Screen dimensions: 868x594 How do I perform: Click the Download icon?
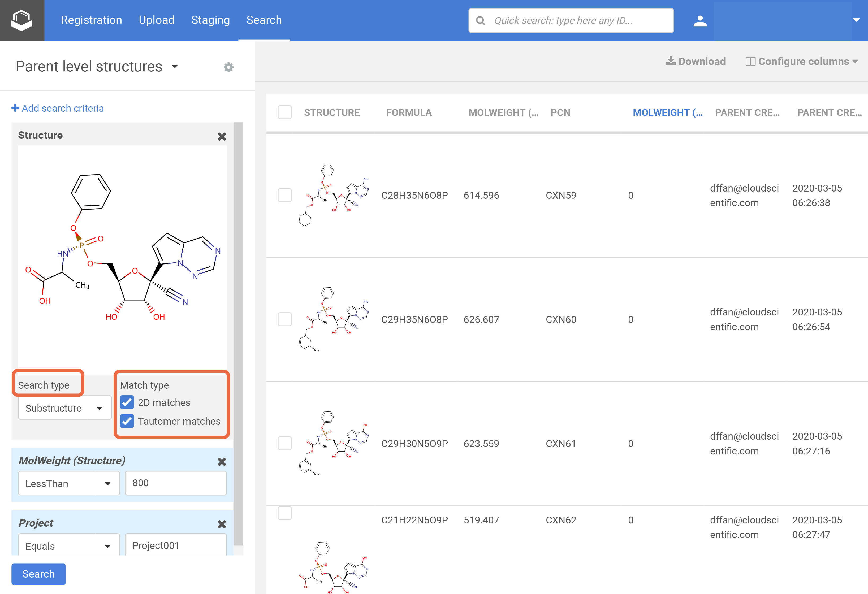point(671,61)
